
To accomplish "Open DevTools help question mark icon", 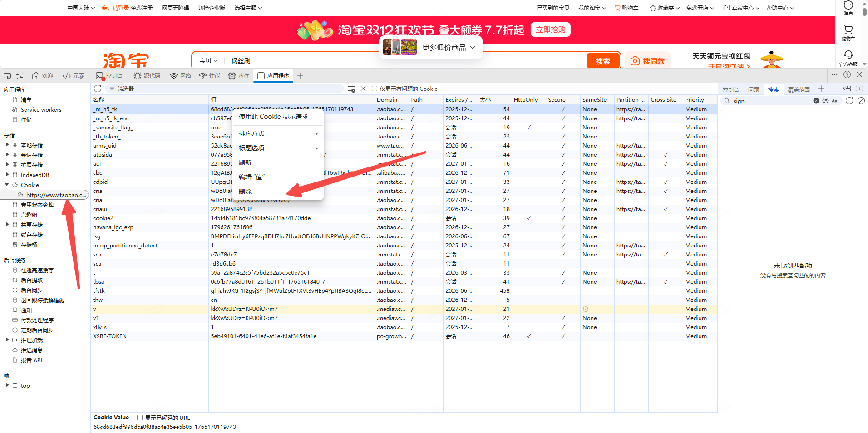I will [847, 74].
